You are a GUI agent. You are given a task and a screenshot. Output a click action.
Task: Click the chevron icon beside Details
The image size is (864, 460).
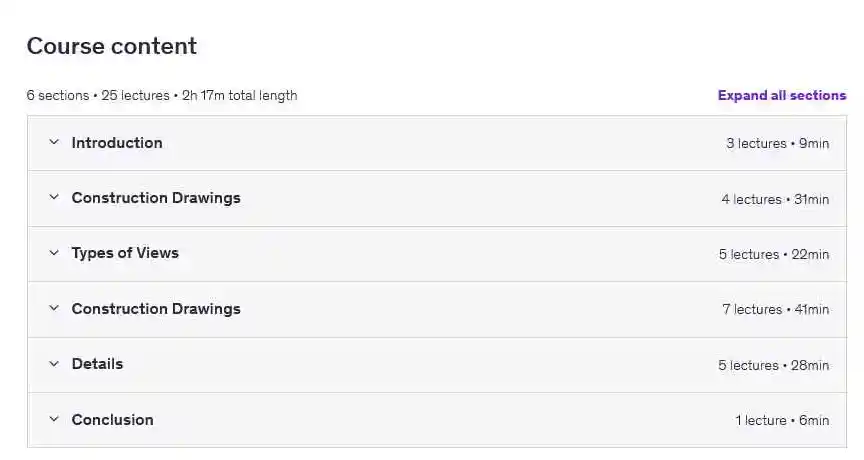(x=54, y=364)
